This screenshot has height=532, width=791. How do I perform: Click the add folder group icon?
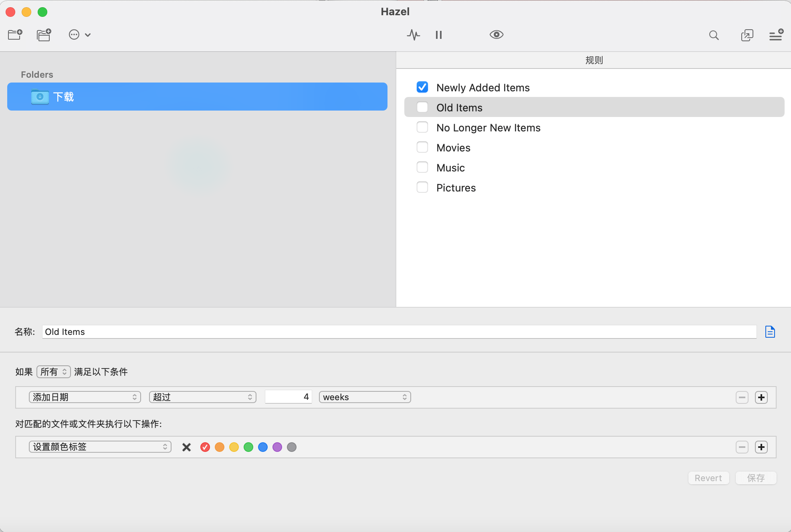(x=44, y=35)
